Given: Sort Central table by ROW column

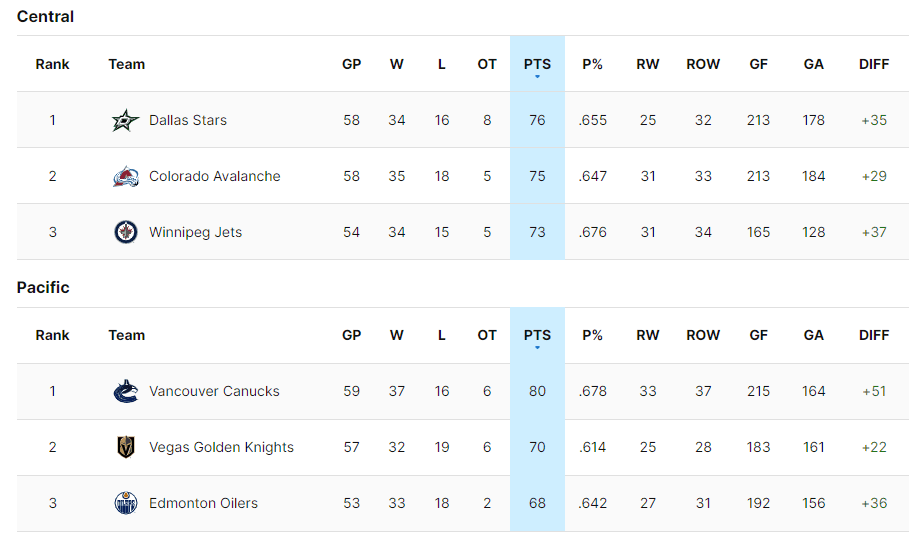Looking at the screenshot, I should [x=703, y=64].
